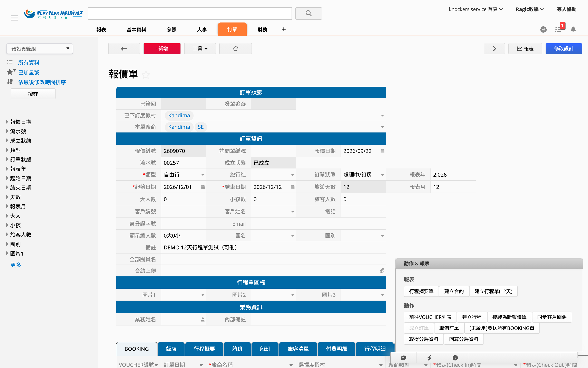Open the lightning bolt actions icon
Screen dimensions: 588x368
click(x=429, y=358)
